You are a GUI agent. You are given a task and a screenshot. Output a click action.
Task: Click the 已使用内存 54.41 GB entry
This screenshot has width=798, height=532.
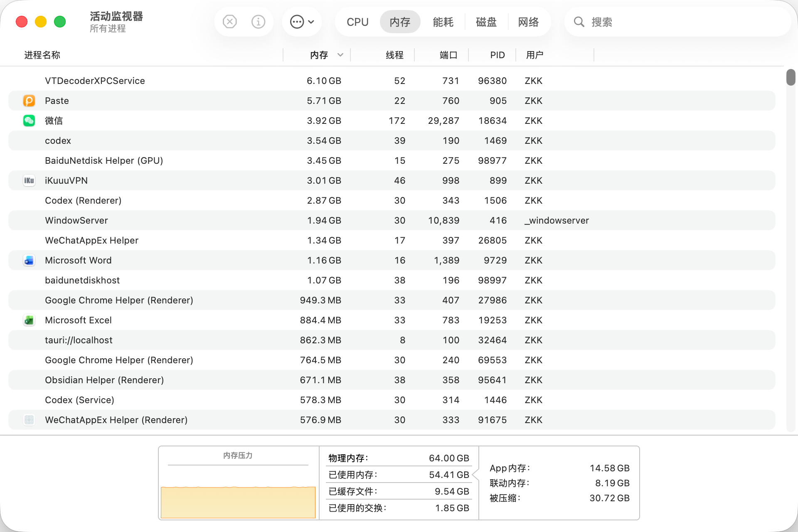coord(399,475)
